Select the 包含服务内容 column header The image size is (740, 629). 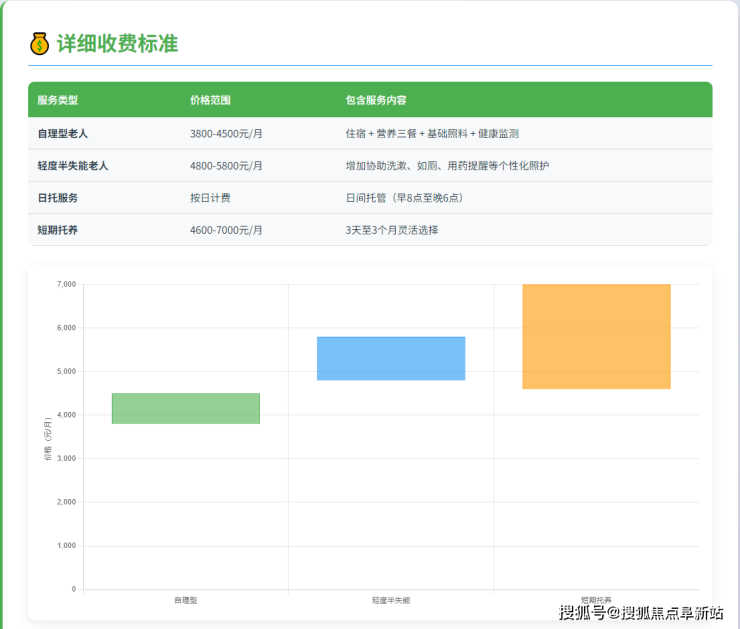tap(375, 100)
